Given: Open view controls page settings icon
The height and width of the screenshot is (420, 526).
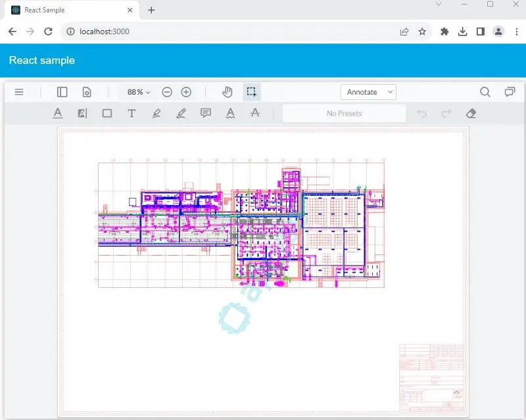Looking at the screenshot, I should (87, 92).
